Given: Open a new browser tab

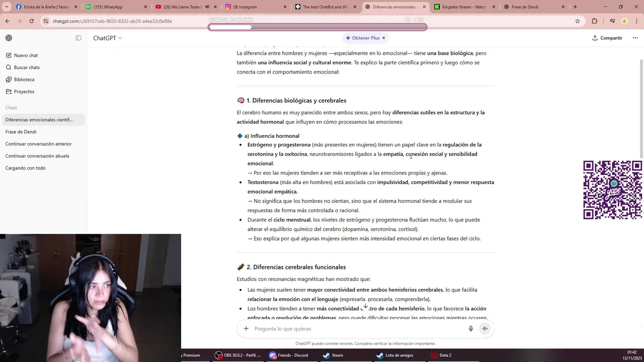Looking at the screenshot, I should (x=575, y=7).
